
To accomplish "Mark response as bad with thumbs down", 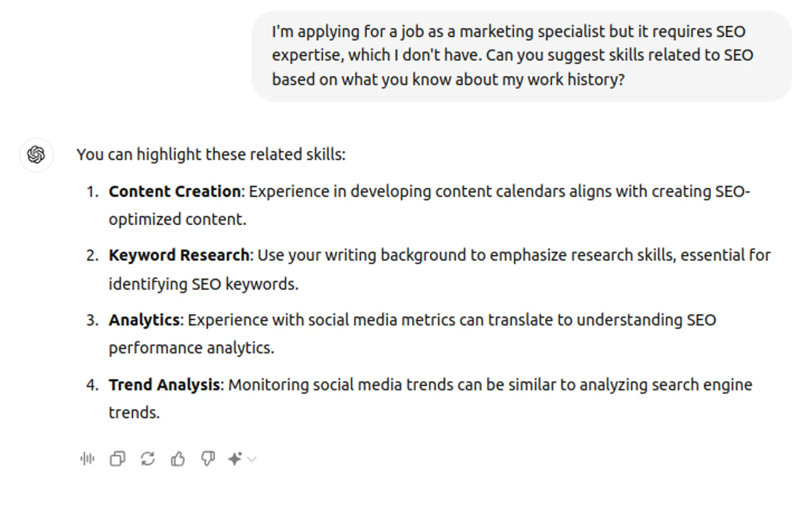I will (x=208, y=459).
